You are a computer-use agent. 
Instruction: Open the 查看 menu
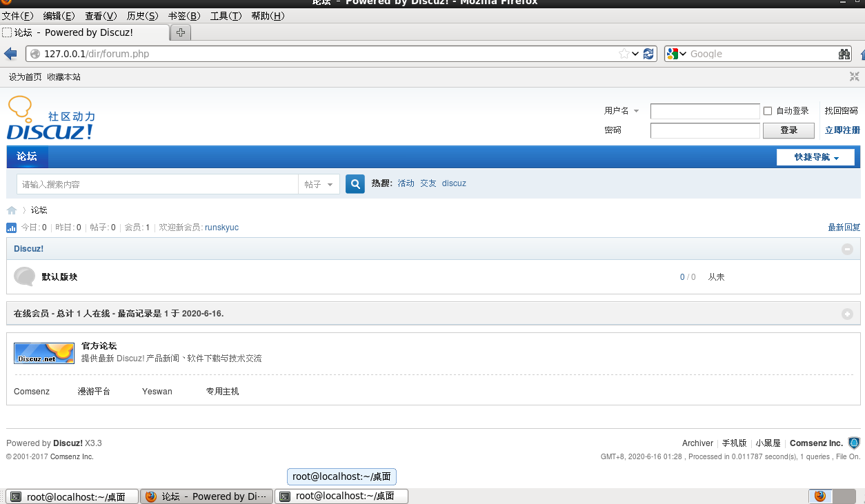[101, 16]
